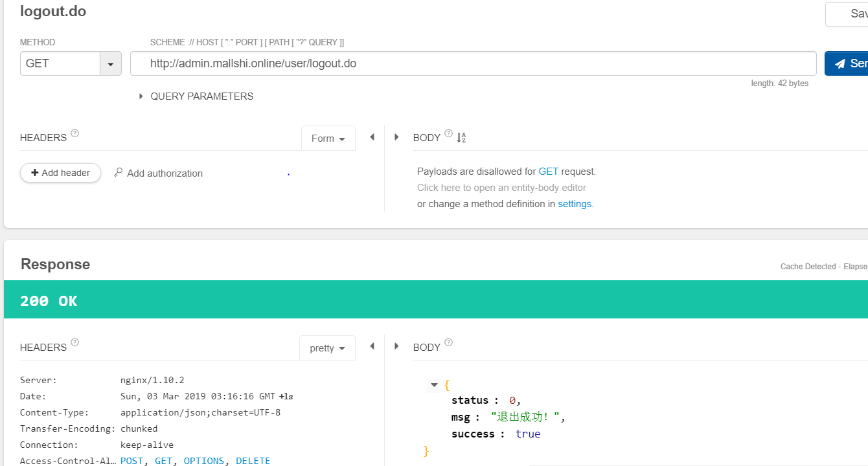Collapse the response headers panel with left arrow
868x466 pixels.
pos(372,346)
